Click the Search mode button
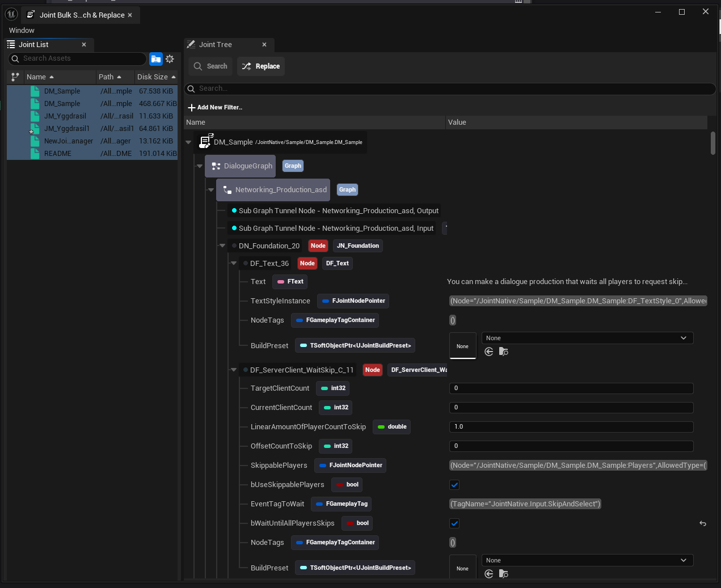The height and width of the screenshot is (588, 721). point(210,66)
